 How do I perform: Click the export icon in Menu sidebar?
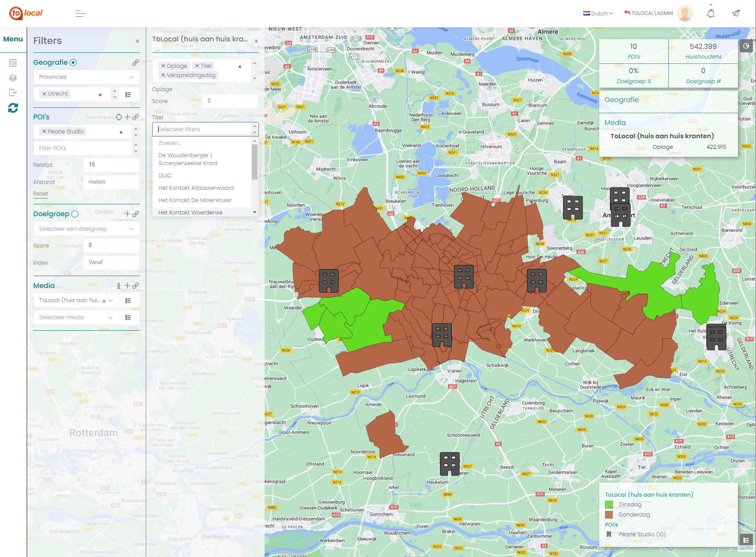[x=13, y=92]
